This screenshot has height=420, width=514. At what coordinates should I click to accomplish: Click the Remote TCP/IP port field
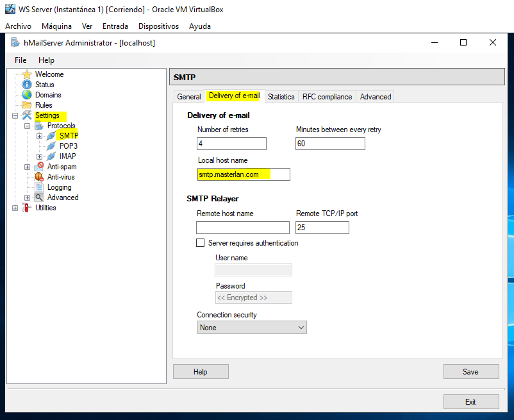(x=322, y=228)
